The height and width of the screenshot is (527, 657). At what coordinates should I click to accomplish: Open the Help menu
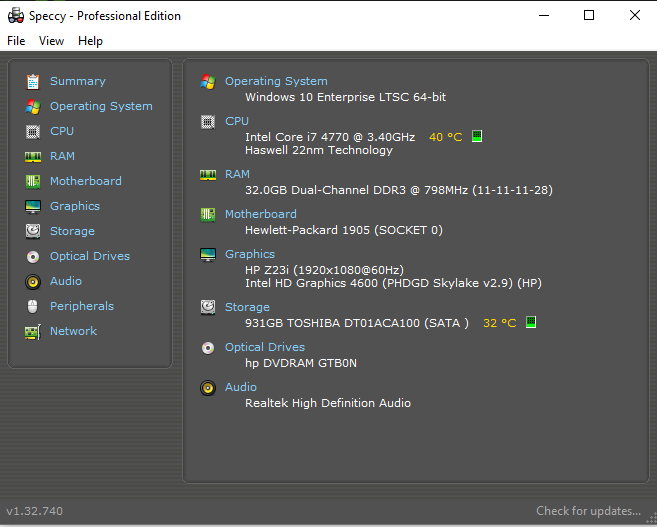(x=91, y=41)
